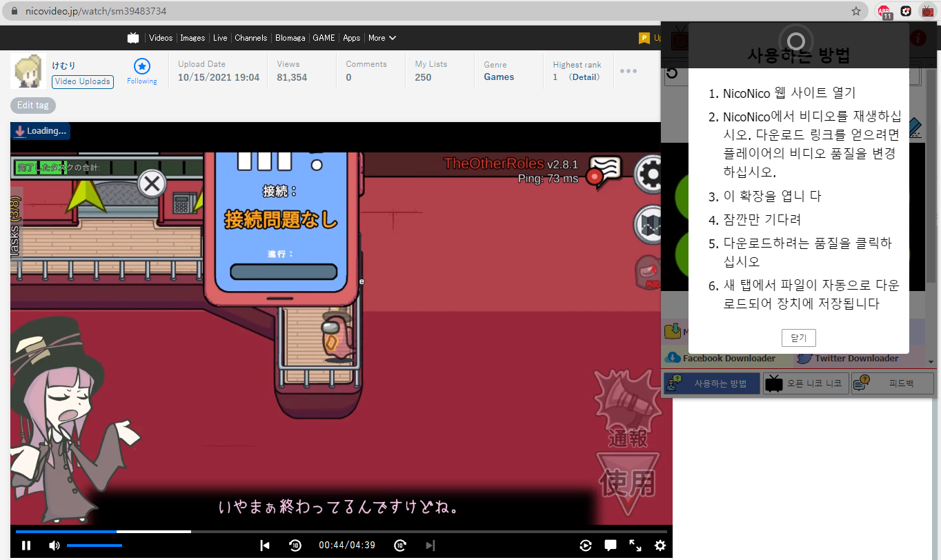Click the in-game X close button

152,184
